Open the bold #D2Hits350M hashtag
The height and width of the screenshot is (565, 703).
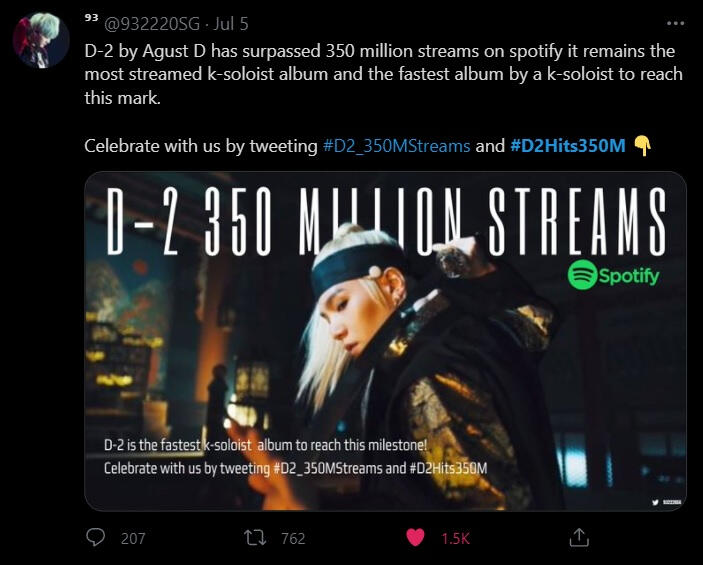[568, 146]
